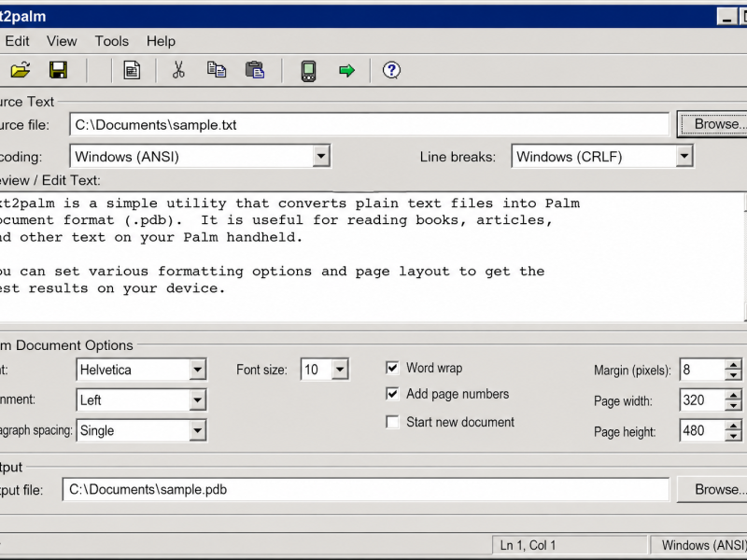
Task: Decrease the Margin (pixels) value
Action: pos(733,375)
